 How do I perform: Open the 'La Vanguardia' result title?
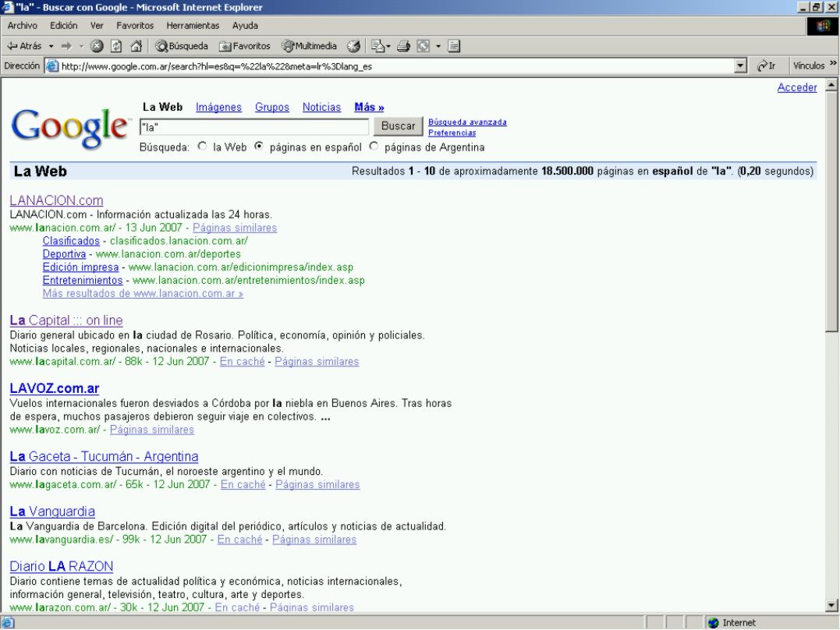pyautogui.click(x=52, y=511)
